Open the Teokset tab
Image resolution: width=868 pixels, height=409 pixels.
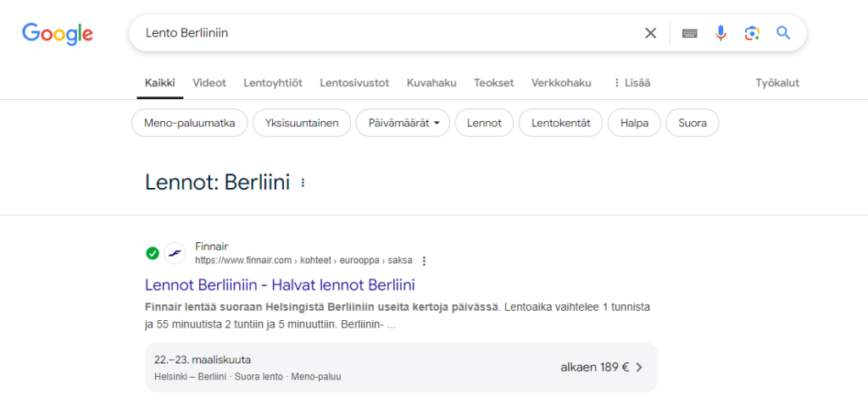pos(494,83)
